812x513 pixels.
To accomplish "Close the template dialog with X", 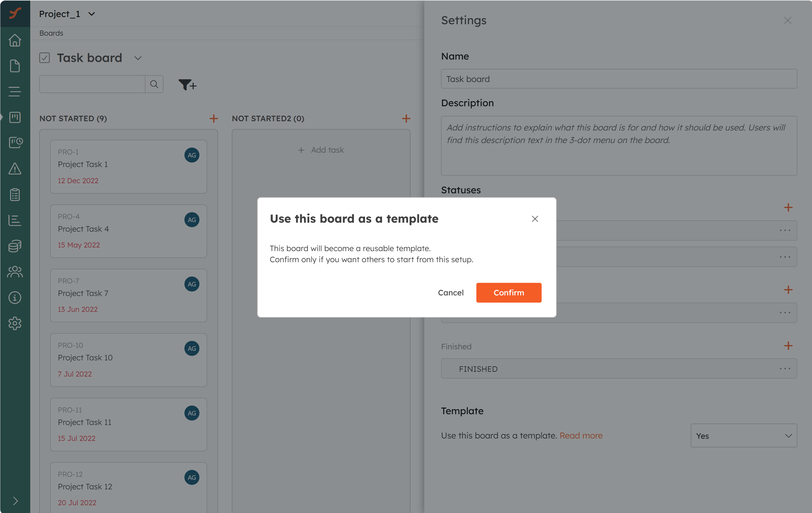I will tap(534, 219).
